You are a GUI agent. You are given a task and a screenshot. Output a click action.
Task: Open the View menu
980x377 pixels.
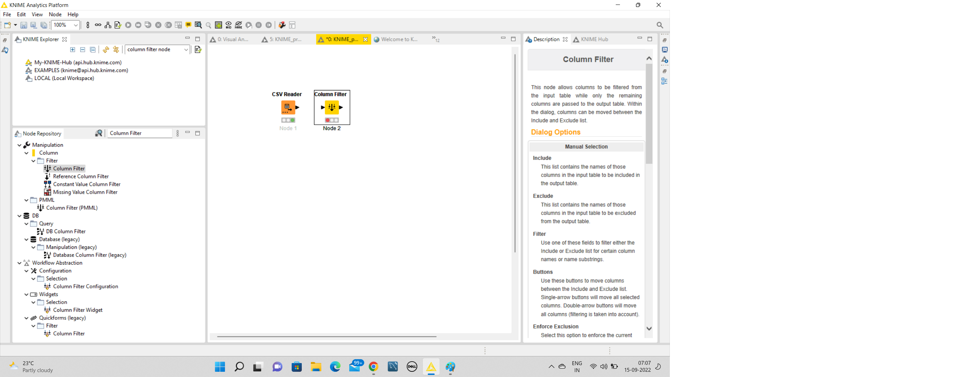coord(36,14)
